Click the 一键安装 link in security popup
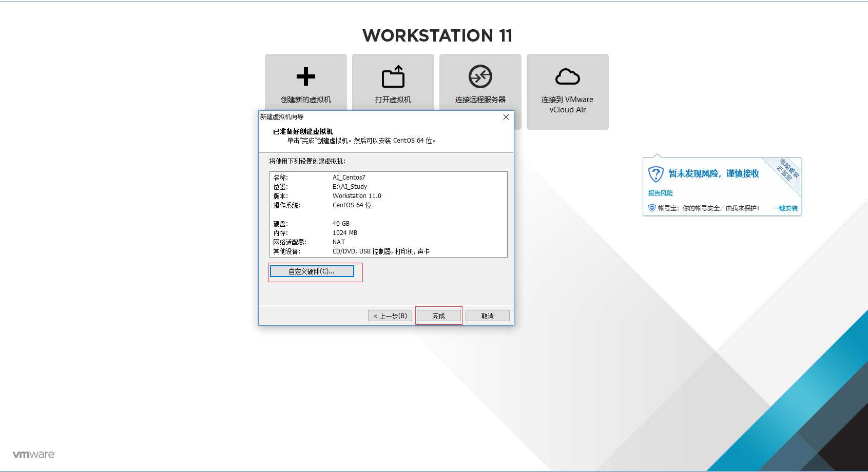This screenshot has height=472, width=868. tap(785, 208)
